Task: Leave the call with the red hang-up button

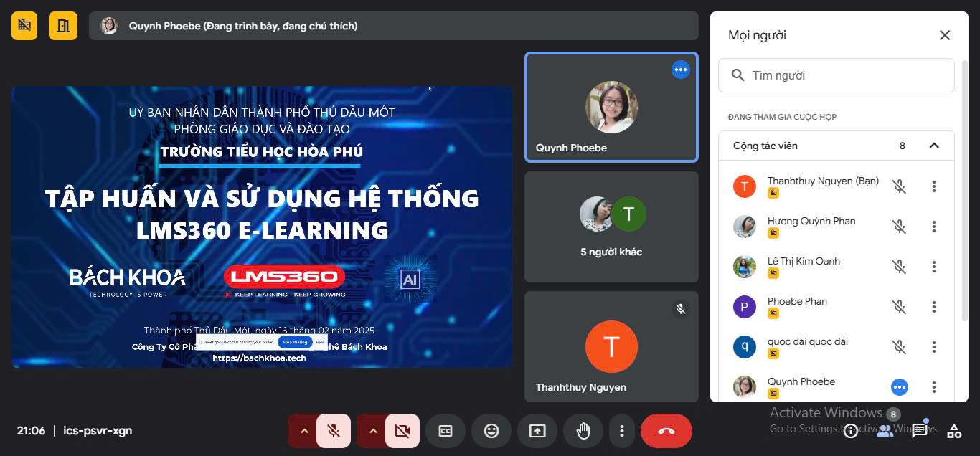Action: click(x=666, y=431)
